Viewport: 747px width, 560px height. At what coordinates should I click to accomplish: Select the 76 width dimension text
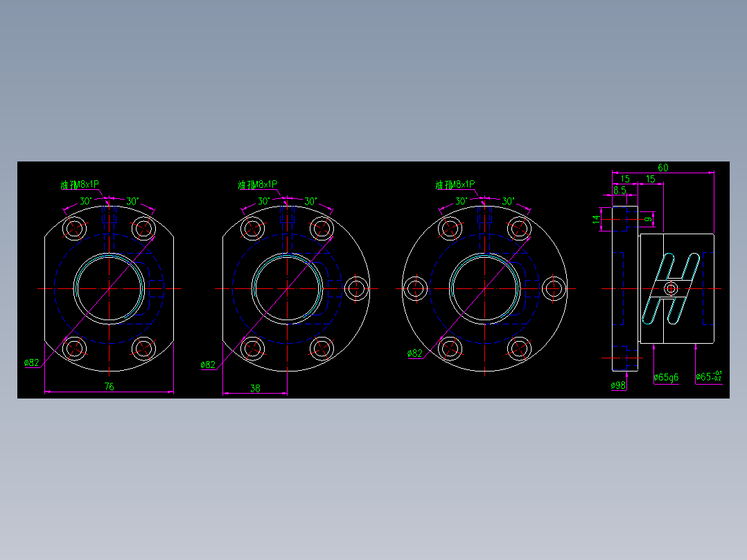(109, 387)
